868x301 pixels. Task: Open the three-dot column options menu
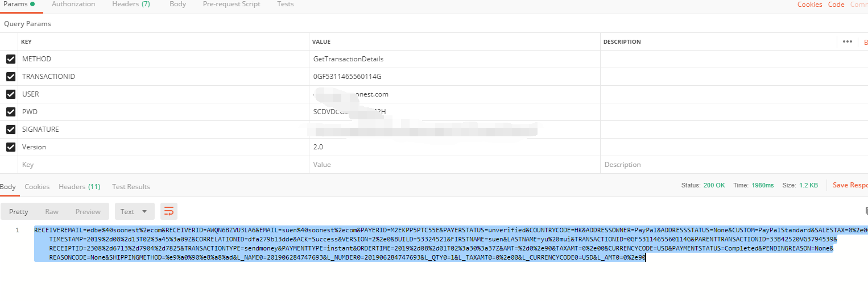(x=848, y=41)
